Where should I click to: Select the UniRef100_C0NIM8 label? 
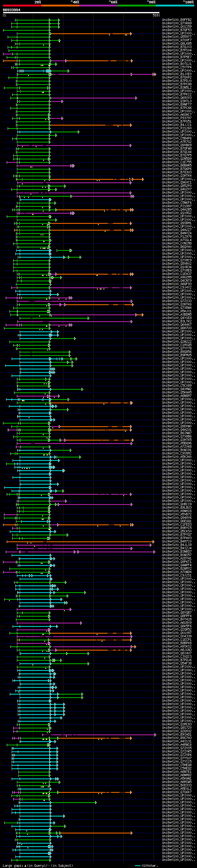coord(177,243)
